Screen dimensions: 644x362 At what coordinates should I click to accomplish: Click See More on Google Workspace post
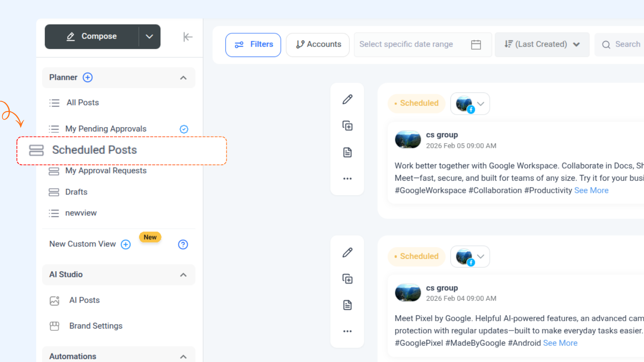coord(591,190)
